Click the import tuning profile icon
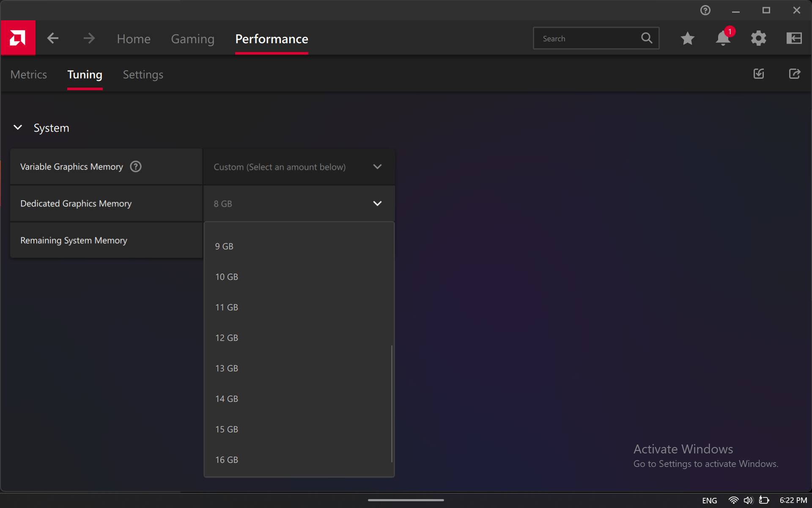The image size is (812, 508). [759, 74]
